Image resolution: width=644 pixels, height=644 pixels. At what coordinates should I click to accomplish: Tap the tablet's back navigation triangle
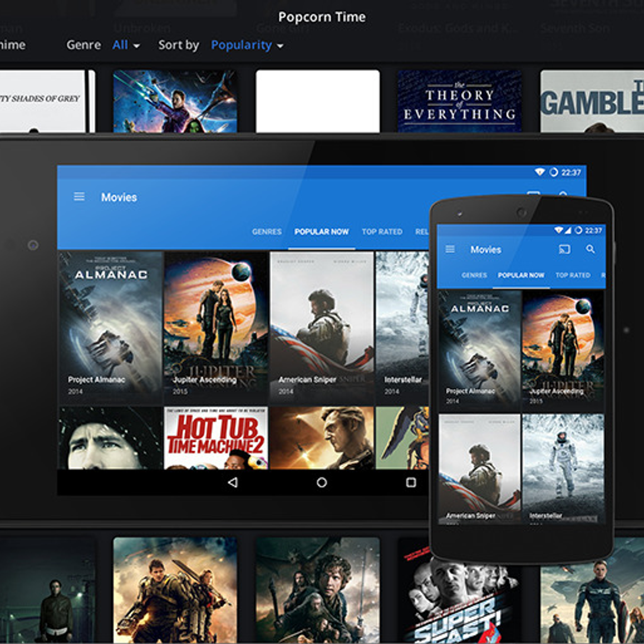point(233,482)
